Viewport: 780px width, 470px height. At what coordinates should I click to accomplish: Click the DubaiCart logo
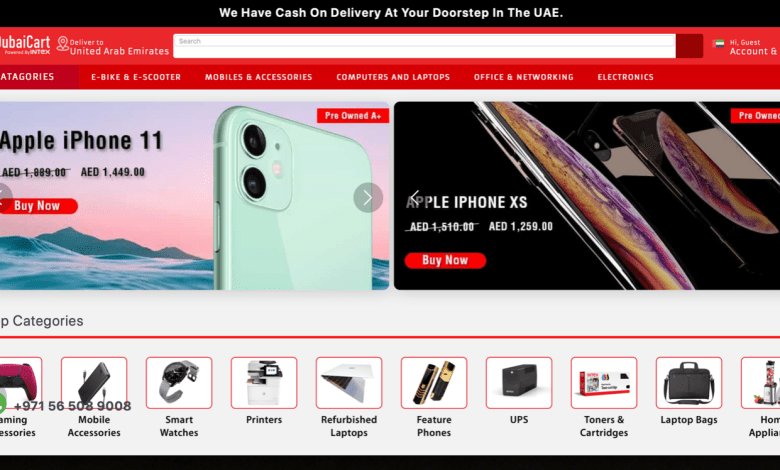(25, 45)
